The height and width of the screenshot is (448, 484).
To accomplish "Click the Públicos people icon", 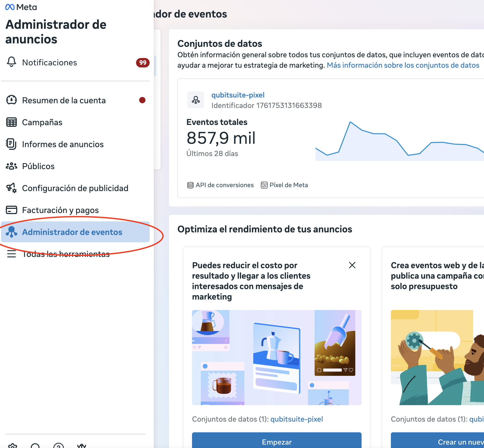I will coord(12,166).
